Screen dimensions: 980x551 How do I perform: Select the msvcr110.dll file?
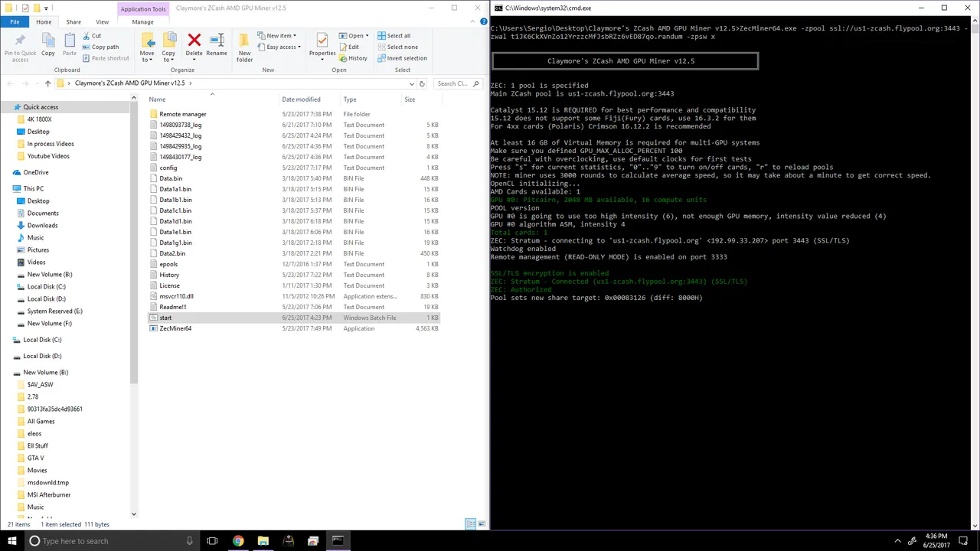[176, 296]
